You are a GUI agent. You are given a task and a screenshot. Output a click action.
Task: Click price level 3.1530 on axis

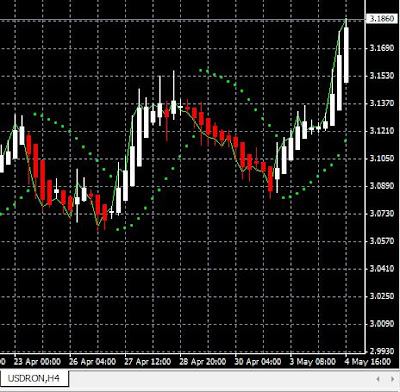(382, 76)
